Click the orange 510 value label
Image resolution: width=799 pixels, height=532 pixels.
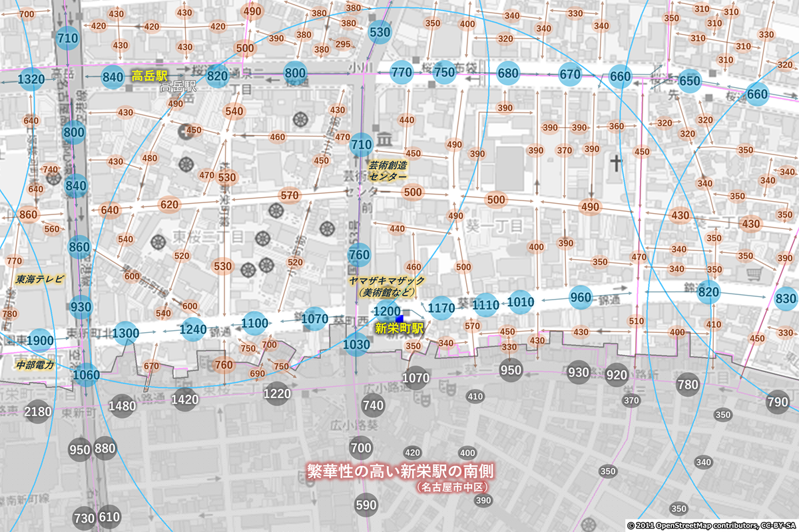point(637,322)
